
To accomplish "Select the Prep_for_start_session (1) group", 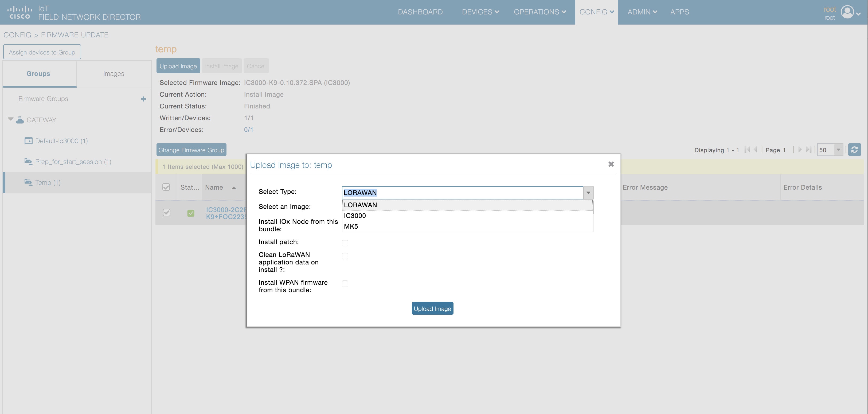I will (x=73, y=162).
